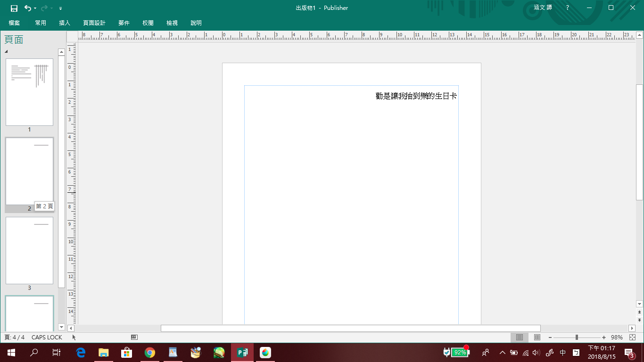The width and height of the screenshot is (644, 362).
Task: Select page 3 thumbnail
Action: tap(29, 250)
